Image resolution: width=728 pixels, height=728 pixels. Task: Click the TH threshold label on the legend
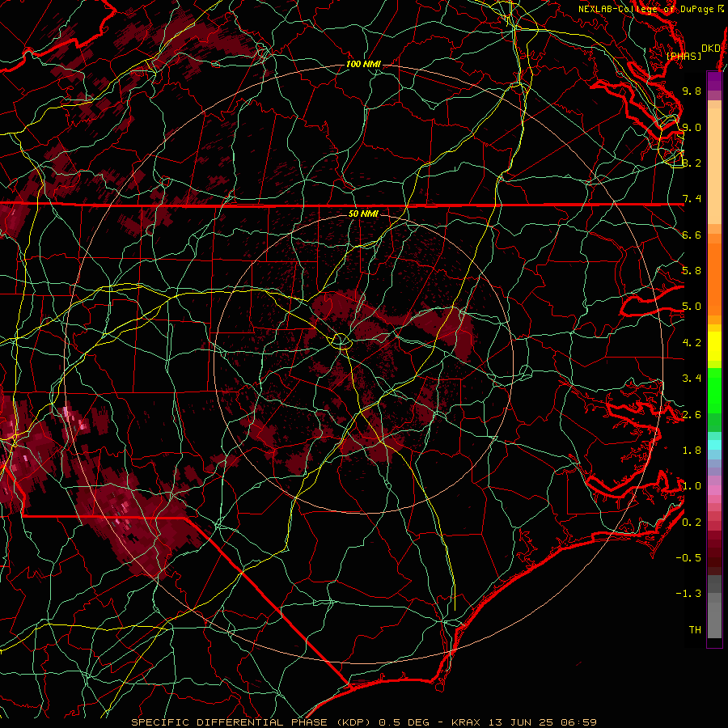(695, 630)
